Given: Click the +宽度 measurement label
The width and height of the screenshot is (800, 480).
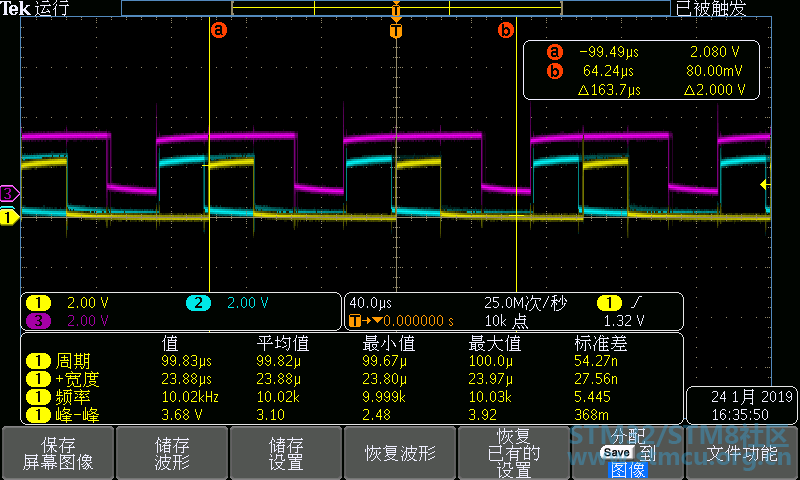Looking at the screenshot, I should (77, 379).
